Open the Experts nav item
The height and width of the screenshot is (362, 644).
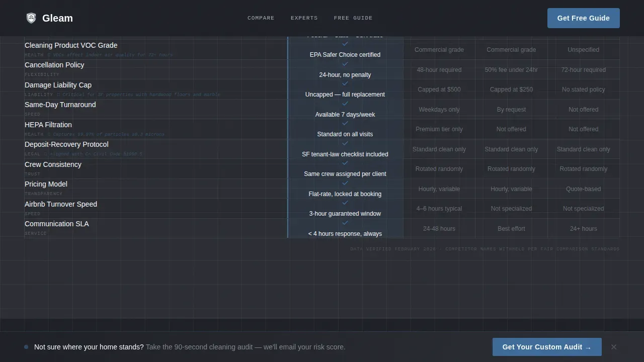pyautogui.click(x=304, y=18)
